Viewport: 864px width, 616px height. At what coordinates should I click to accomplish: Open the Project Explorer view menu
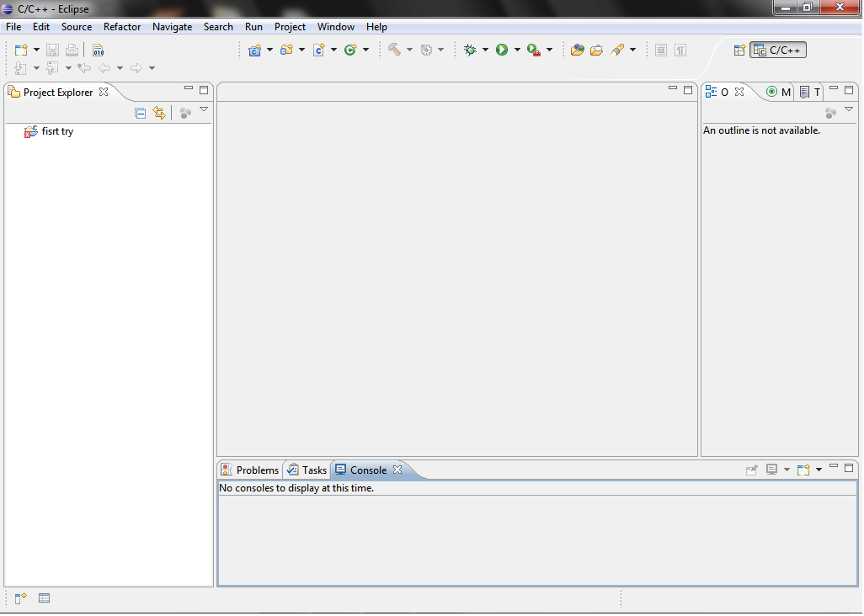(x=204, y=109)
